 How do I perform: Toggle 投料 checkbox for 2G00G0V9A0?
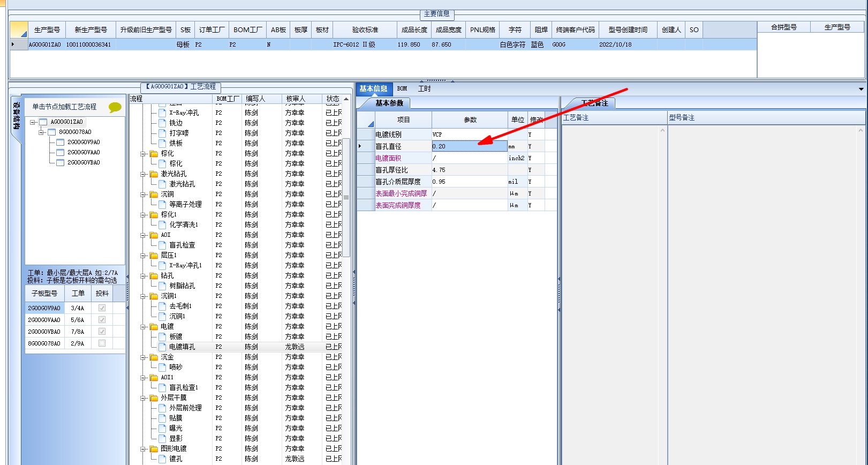(102, 308)
